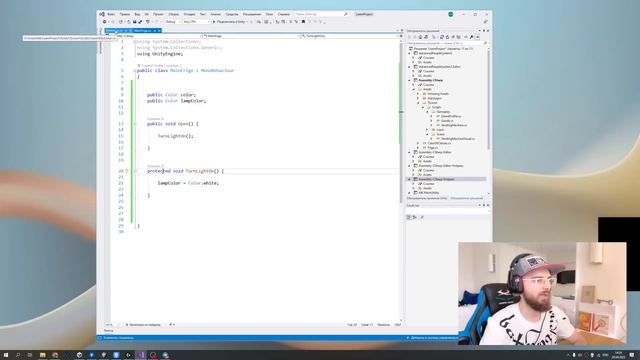Screen dimensions: 640x360
Task: Click the navigate backward toolbar icon
Action: pyautogui.click(x=105, y=22)
